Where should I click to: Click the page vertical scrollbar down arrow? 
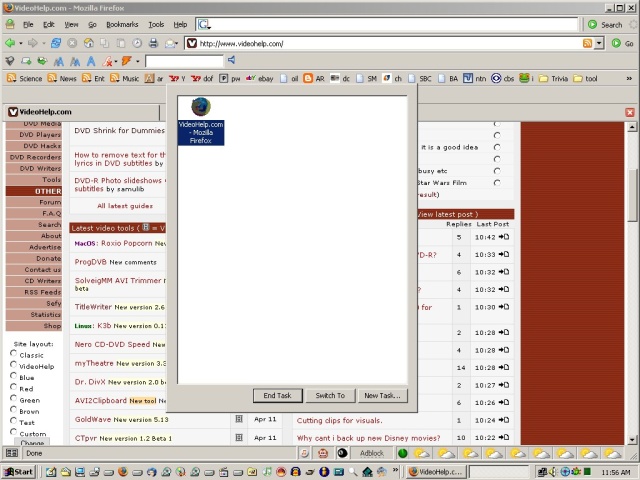coord(632,440)
